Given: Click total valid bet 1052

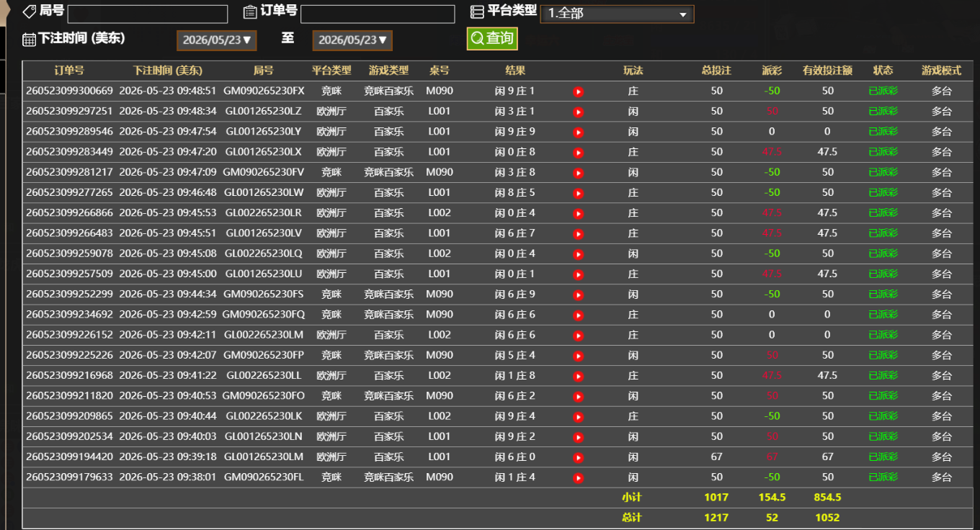Looking at the screenshot, I should point(827,518).
